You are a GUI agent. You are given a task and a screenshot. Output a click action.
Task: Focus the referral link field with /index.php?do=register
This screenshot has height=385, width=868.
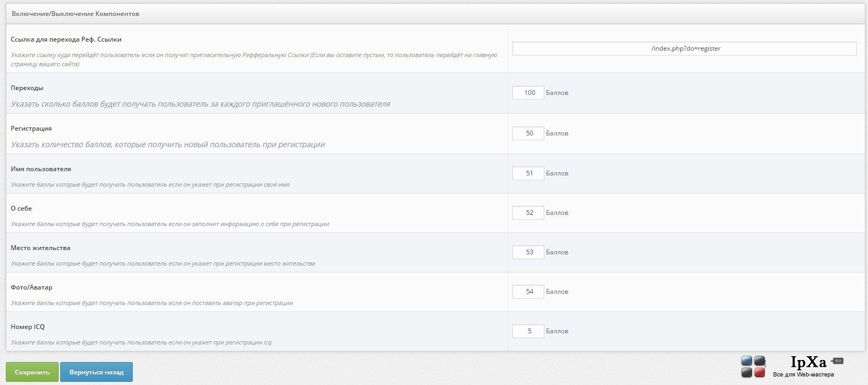685,49
